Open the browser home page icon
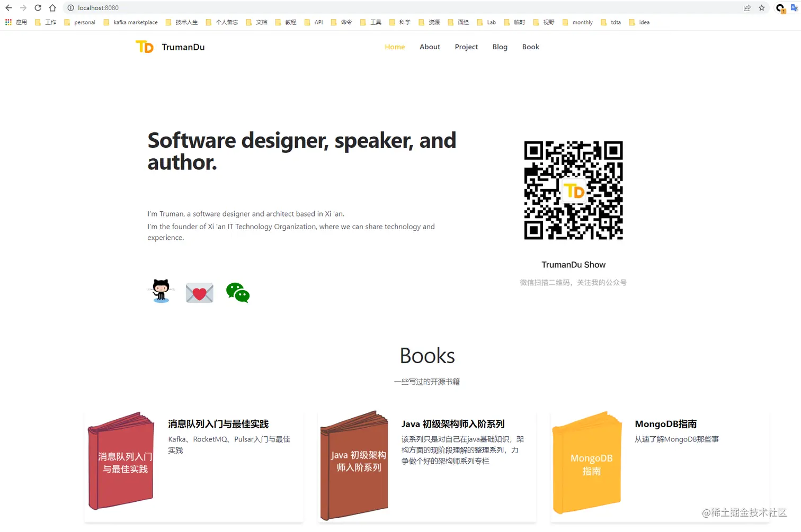 click(x=52, y=8)
